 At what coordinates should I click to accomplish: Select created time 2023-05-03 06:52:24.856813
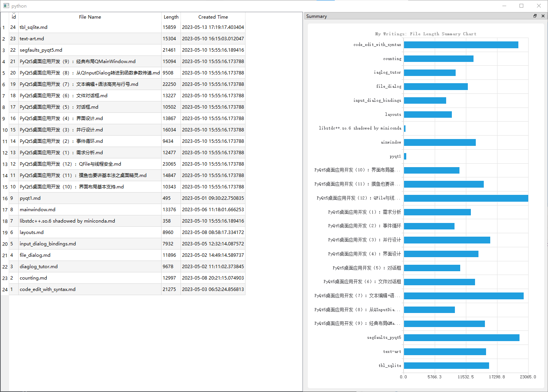(213, 289)
